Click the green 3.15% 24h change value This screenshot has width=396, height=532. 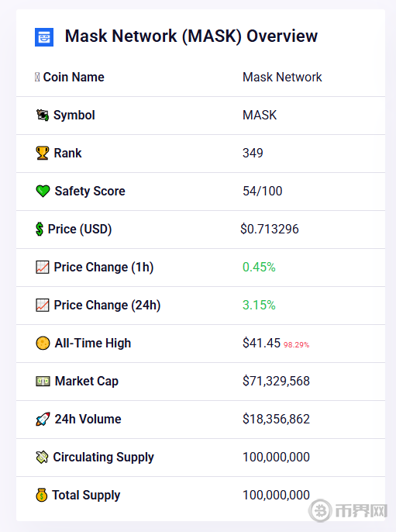259,305
